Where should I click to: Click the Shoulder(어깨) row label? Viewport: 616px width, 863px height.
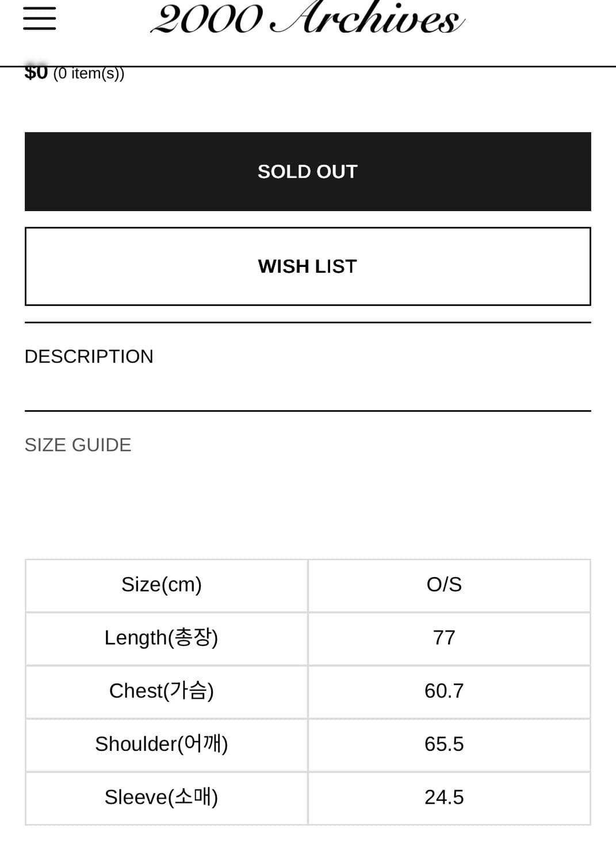pos(162,744)
